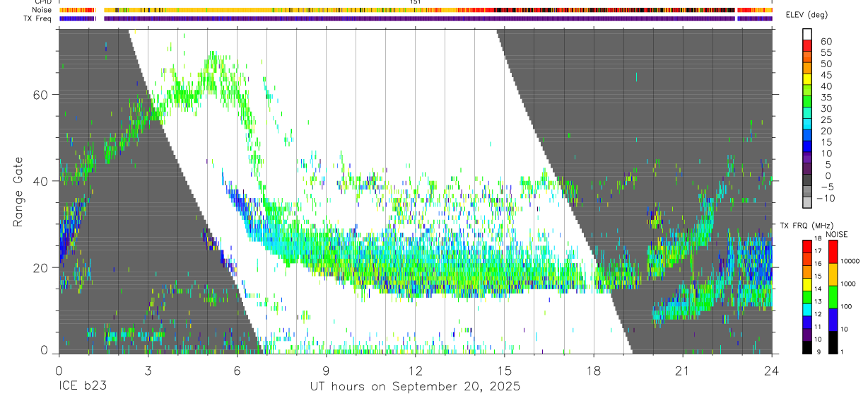Click the Noise color strip above the plot

(416, 10)
